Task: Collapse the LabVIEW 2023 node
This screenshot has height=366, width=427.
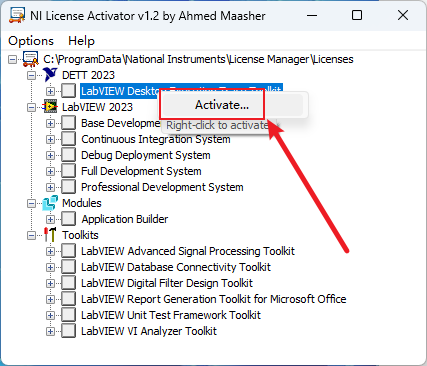Action: click(31, 107)
